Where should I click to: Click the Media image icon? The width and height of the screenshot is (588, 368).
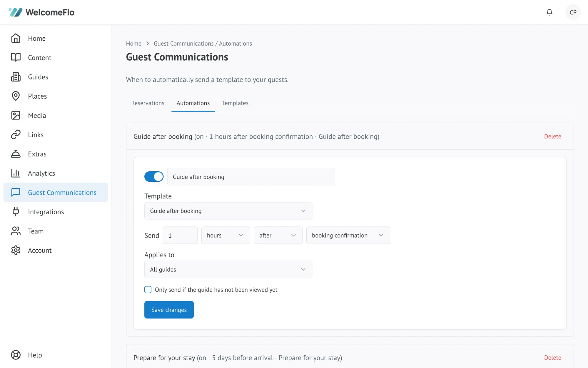[16, 115]
